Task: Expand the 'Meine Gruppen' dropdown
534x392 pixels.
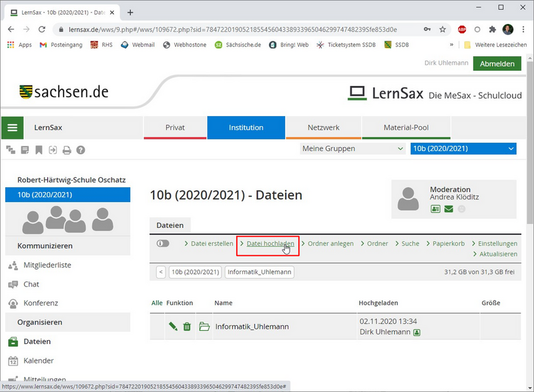Action: [352, 149]
